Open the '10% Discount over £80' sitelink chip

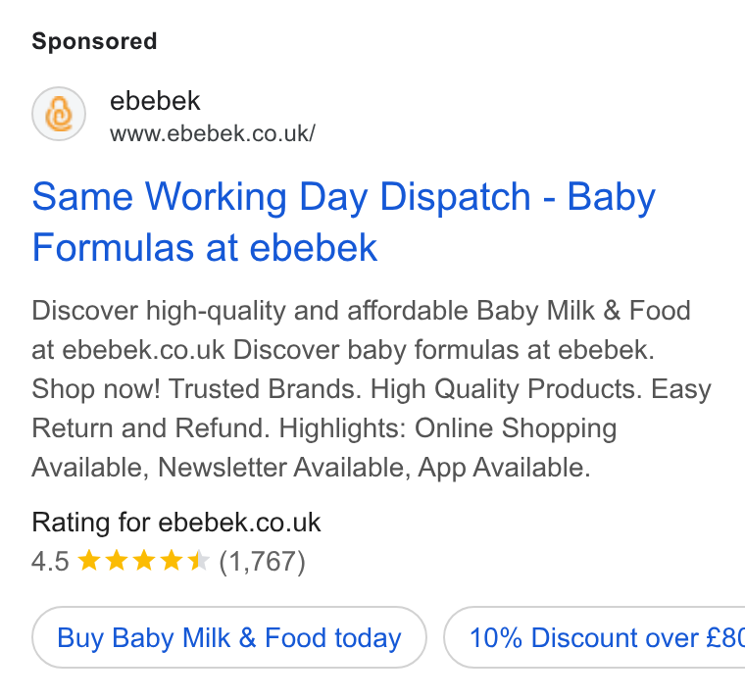(x=594, y=637)
